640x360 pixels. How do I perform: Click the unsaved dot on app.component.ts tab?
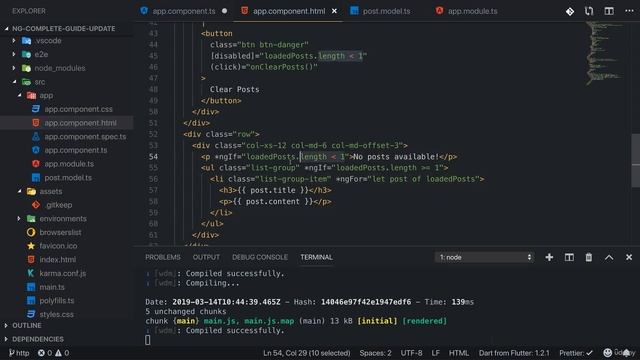coord(224,11)
